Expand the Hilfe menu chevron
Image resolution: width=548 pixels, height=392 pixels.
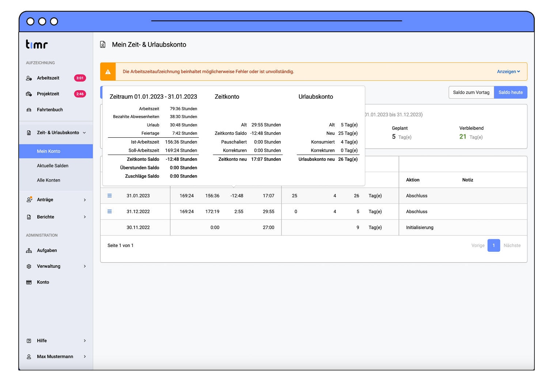(x=85, y=341)
